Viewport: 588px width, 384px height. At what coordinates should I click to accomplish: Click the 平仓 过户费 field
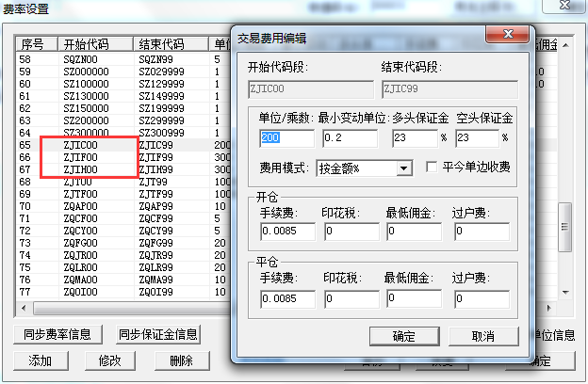pos(482,299)
